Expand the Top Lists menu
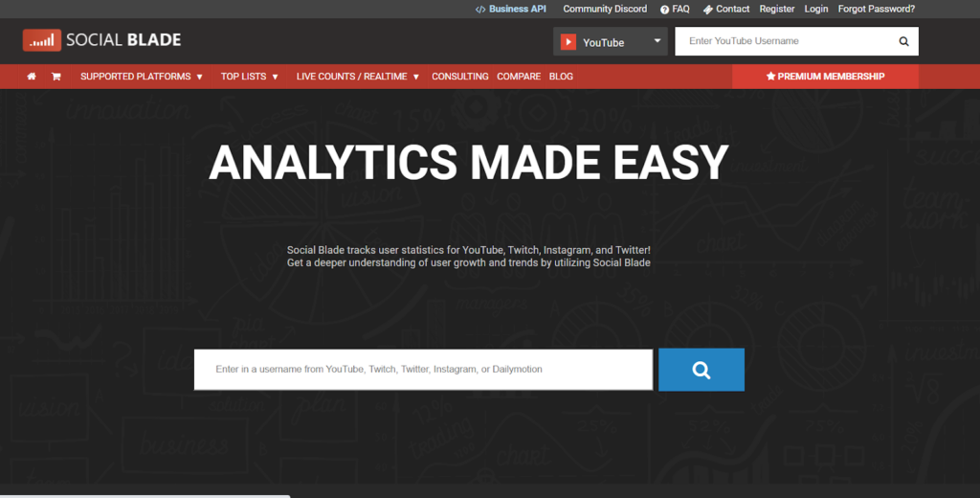980x498 pixels. [249, 77]
